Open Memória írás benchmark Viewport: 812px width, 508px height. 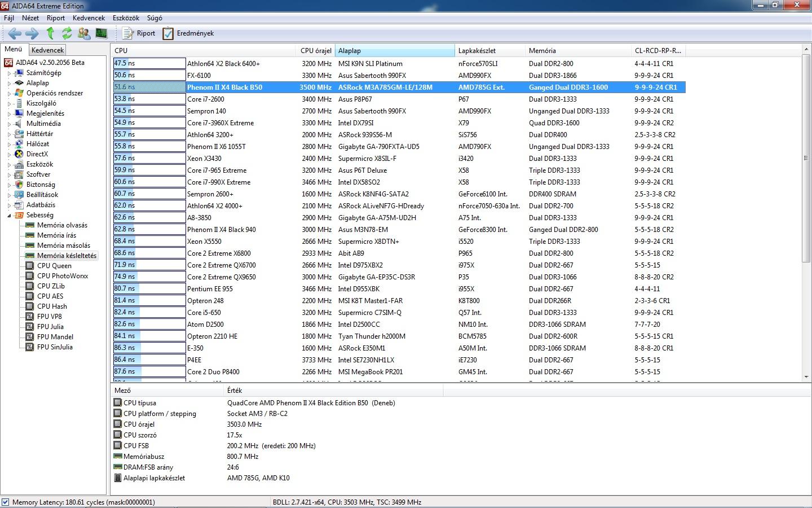click(56, 235)
